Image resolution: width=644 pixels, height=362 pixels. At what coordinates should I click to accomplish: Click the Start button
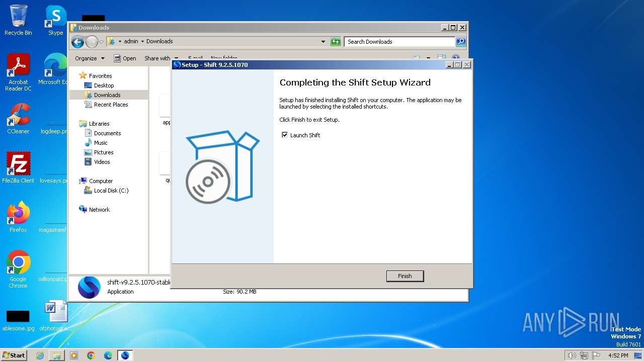(x=14, y=355)
